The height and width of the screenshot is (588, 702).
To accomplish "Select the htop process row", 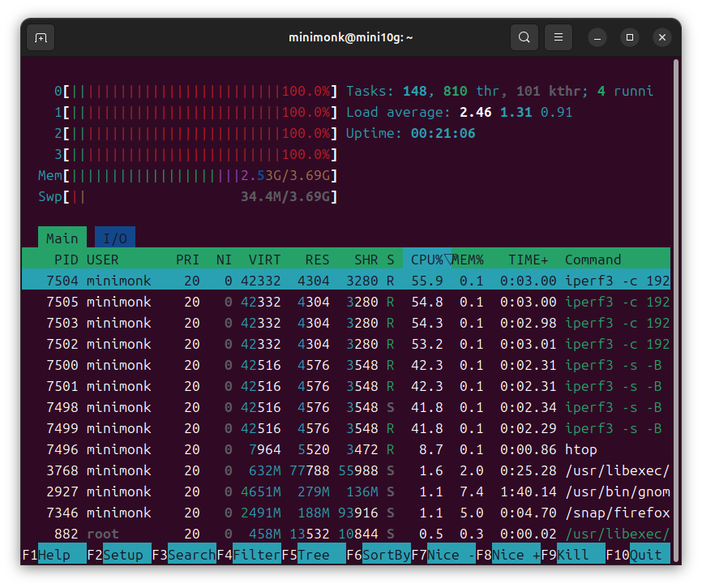I will click(x=346, y=449).
